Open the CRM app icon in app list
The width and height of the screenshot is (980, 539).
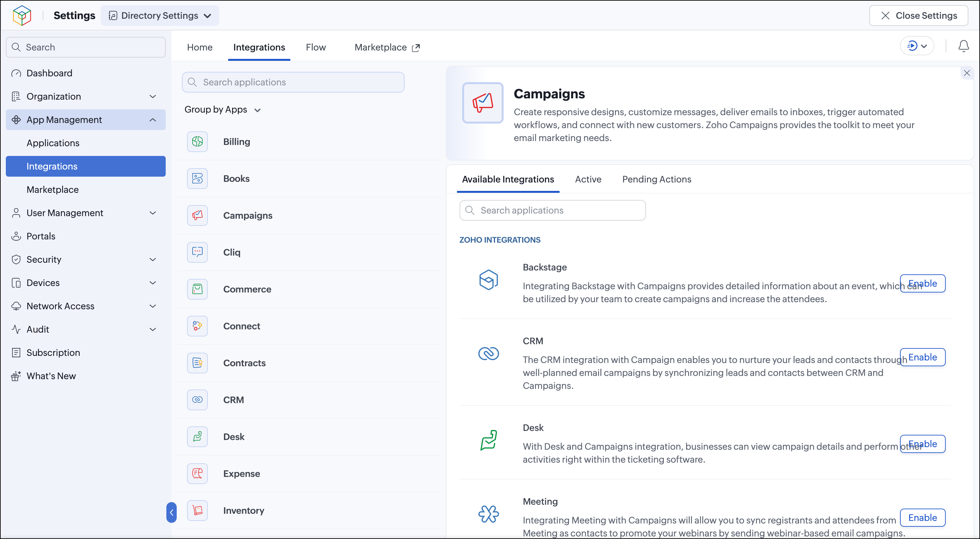coord(197,400)
